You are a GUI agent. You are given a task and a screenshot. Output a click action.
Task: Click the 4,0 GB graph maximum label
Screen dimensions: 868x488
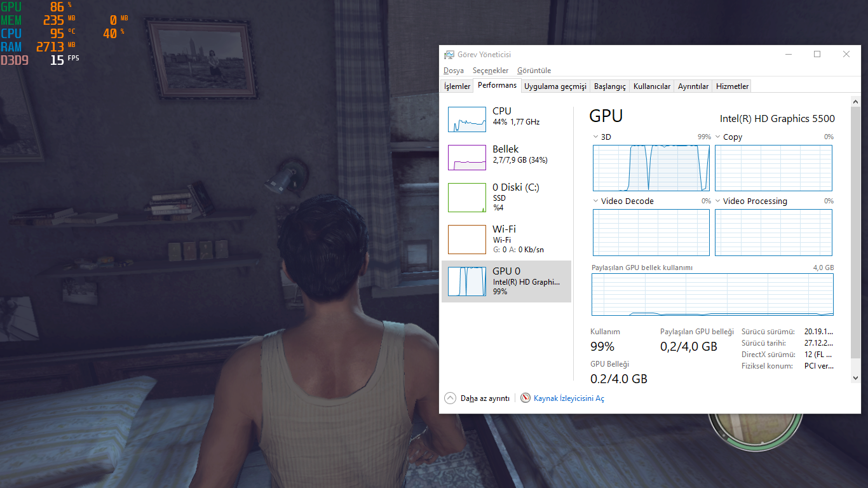[x=824, y=268]
